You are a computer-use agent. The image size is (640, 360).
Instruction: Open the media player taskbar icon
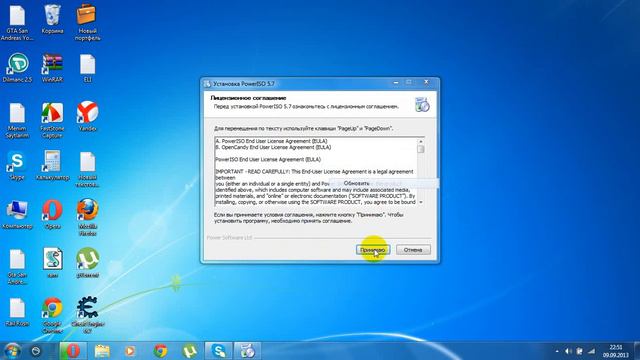point(130,351)
